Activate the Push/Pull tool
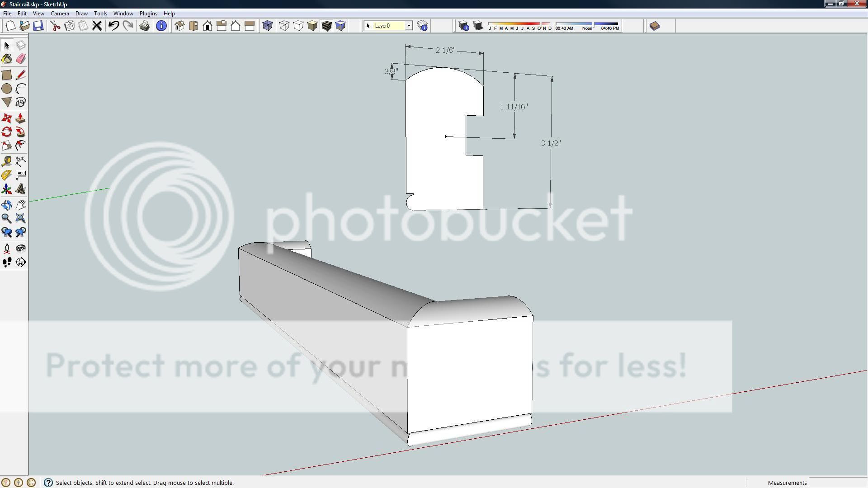 [x=21, y=118]
